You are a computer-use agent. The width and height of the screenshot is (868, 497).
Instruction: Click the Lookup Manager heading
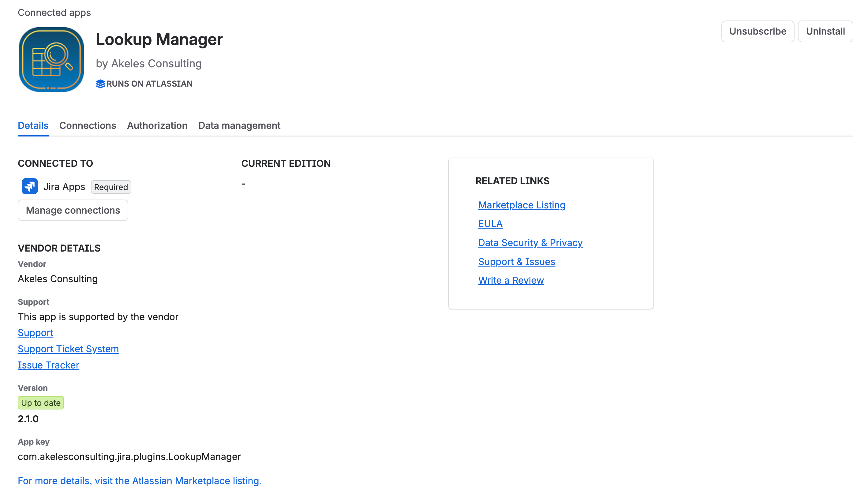tap(159, 39)
